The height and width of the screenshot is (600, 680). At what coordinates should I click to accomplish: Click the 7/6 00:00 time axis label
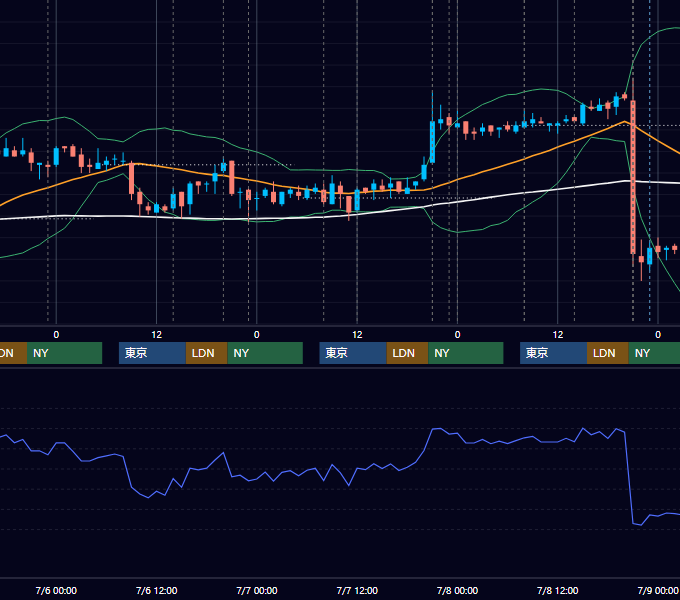click(x=56, y=590)
